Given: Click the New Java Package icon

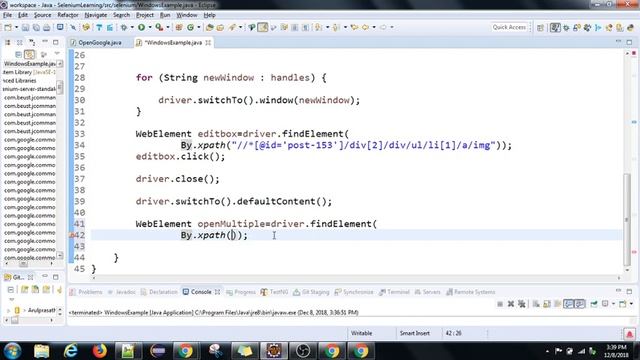Looking at the screenshot, I should click(179, 27).
